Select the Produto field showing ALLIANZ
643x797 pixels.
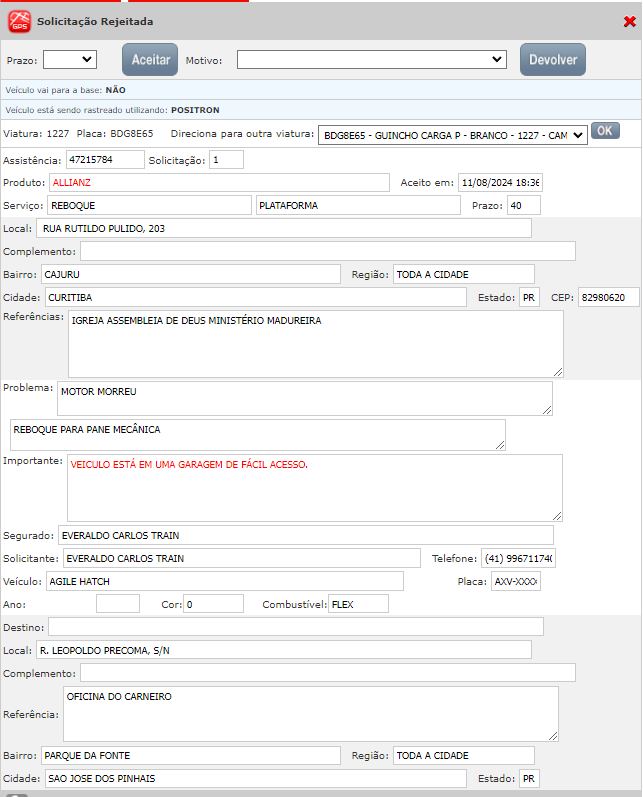click(x=219, y=182)
